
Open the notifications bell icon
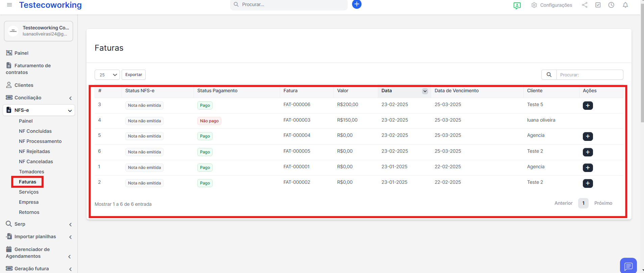tap(625, 5)
